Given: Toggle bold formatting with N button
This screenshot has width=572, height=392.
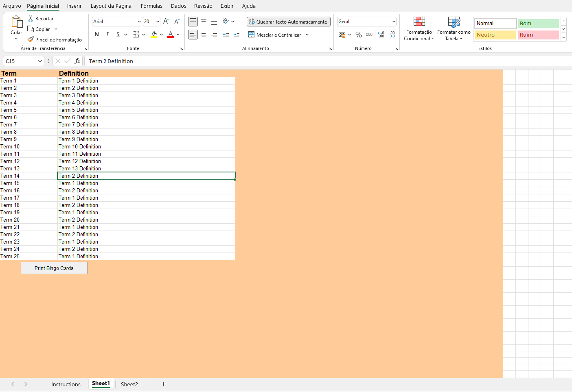Looking at the screenshot, I should [x=96, y=35].
